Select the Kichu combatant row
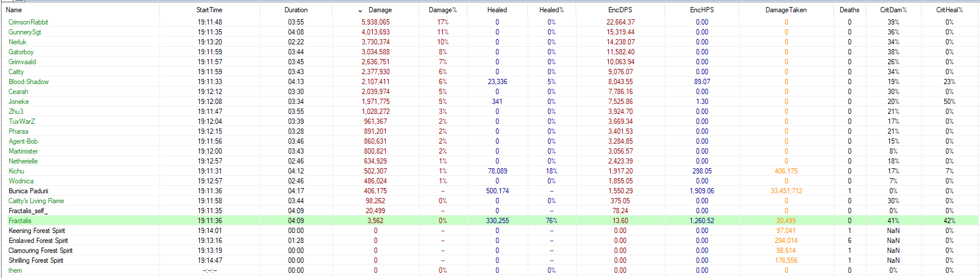The width and height of the screenshot is (980, 278). [16, 171]
